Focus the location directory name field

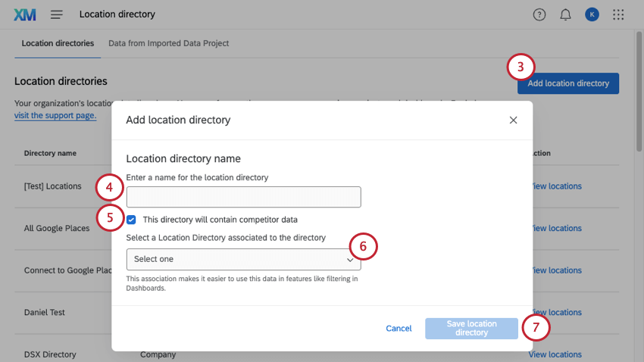(243, 197)
